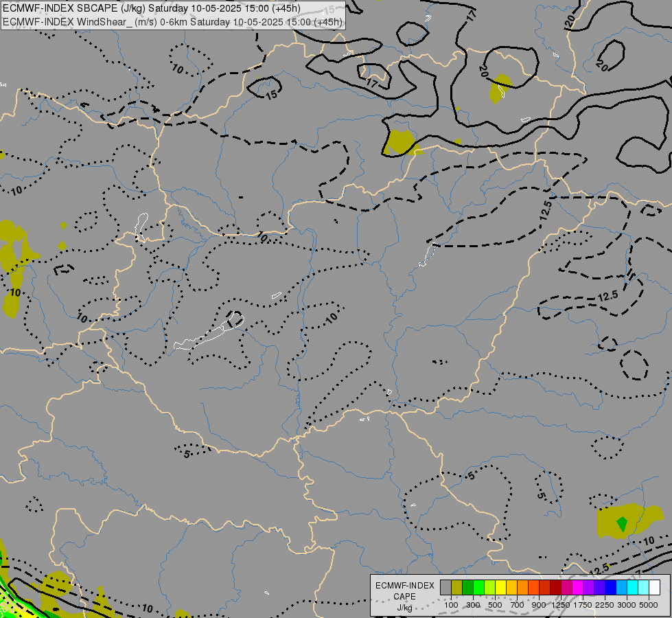Click the legend value 2250

[x=605, y=605]
